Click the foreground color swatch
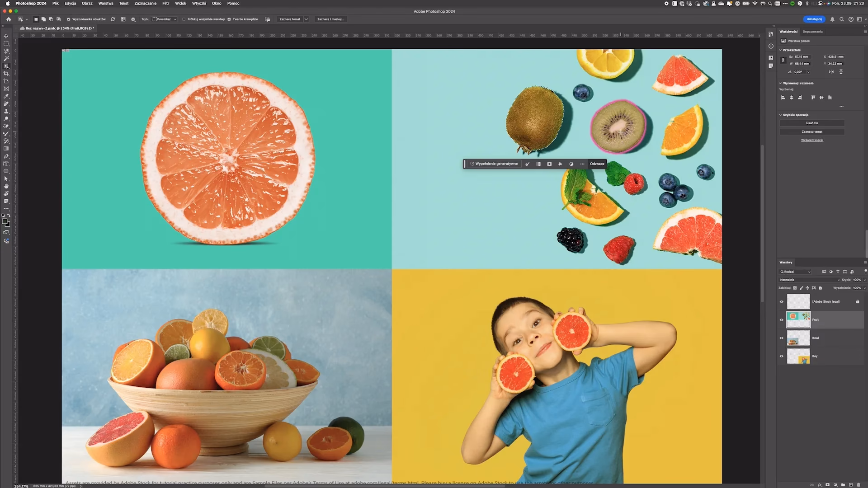 point(5,221)
